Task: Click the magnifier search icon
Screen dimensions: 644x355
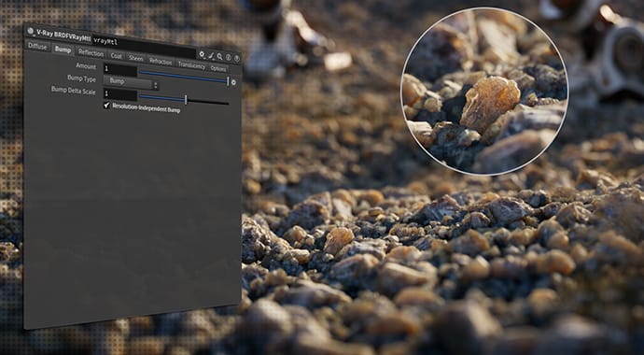Action: coord(220,56)
